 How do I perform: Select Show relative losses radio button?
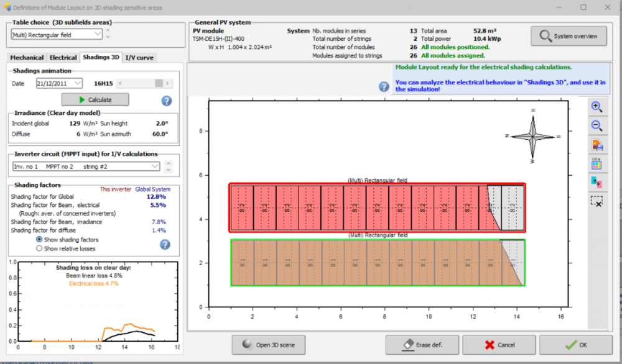40,248
